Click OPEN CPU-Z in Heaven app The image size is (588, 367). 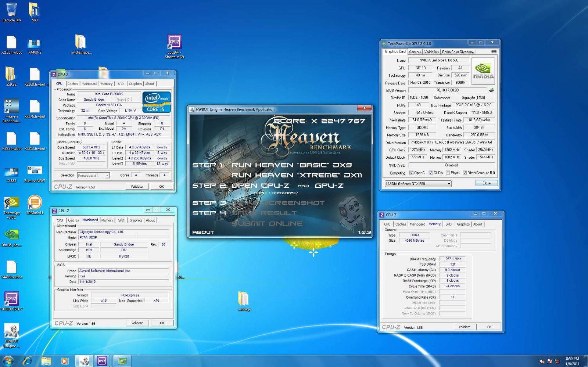261,186
